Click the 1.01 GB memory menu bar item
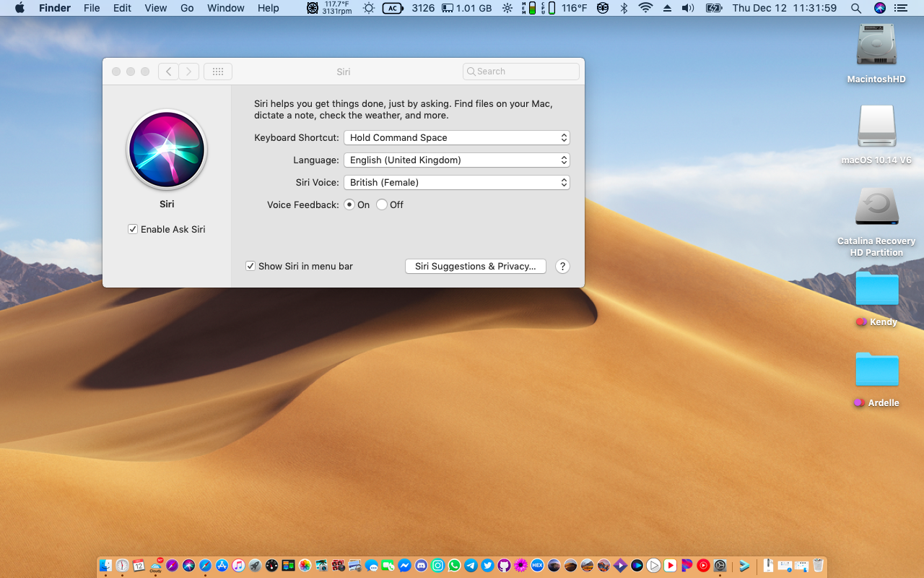This screenshot has height=578, width=924. tap(466, 8)
